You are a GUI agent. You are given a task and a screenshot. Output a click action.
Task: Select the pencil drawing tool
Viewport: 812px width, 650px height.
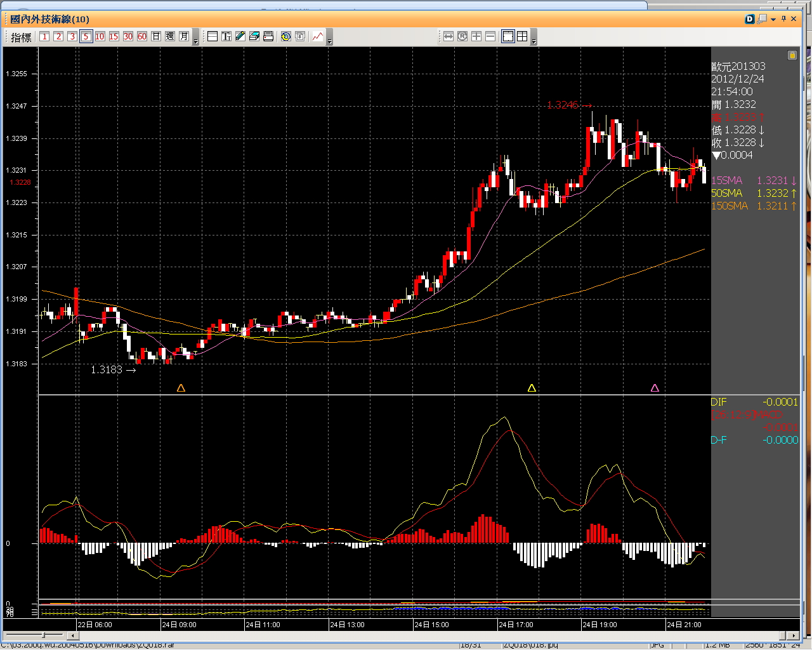240,37
